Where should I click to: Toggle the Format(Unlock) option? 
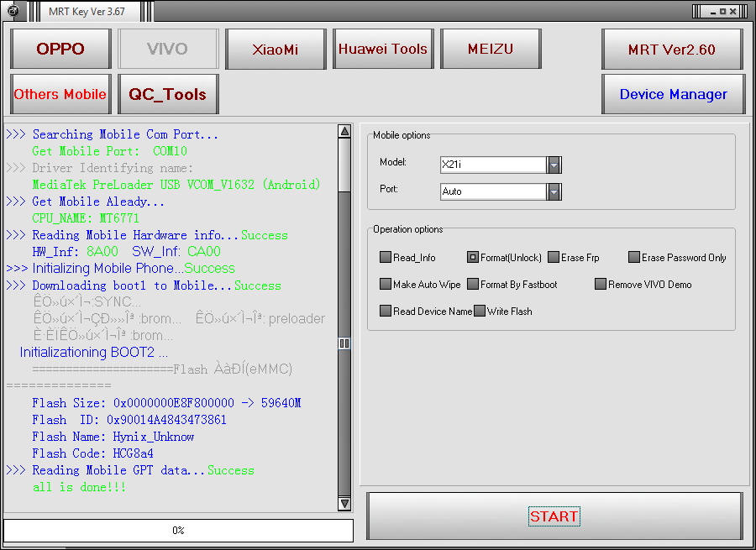(x=473, y=258)
